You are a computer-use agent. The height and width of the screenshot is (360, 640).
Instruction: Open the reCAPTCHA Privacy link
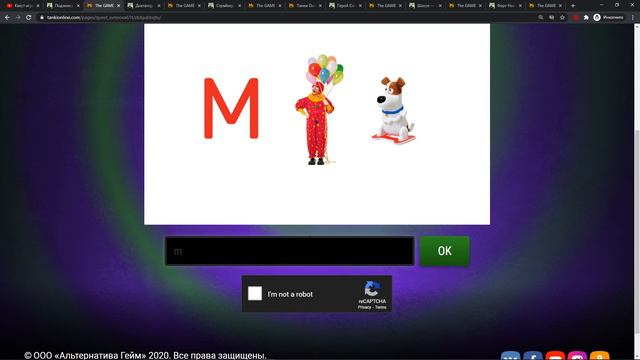(364, 307)
